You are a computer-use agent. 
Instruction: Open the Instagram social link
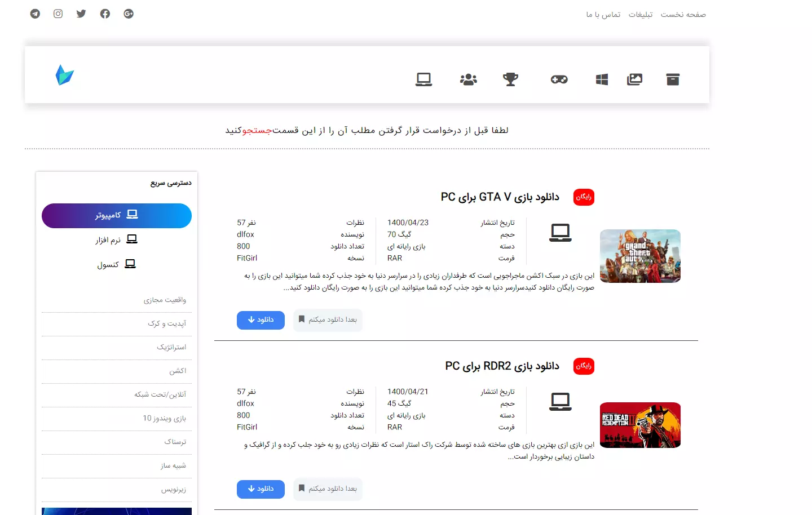(x=58, y=14)
